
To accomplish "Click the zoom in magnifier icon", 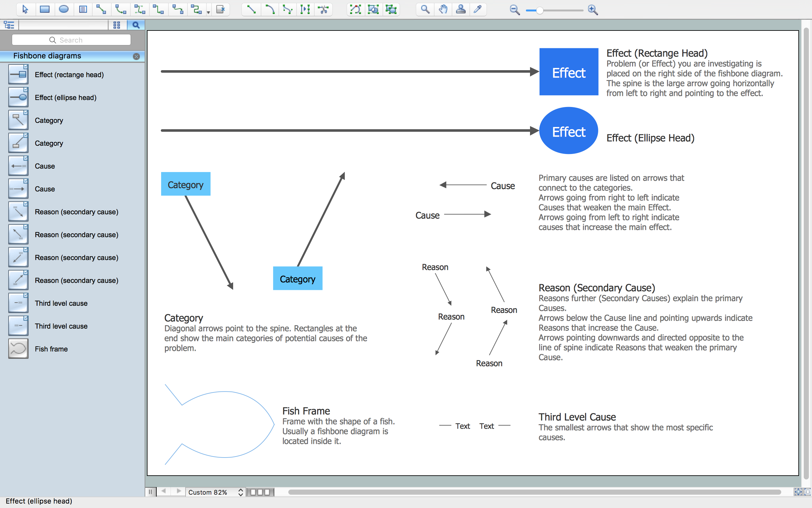I will click(x=593, y=10).
